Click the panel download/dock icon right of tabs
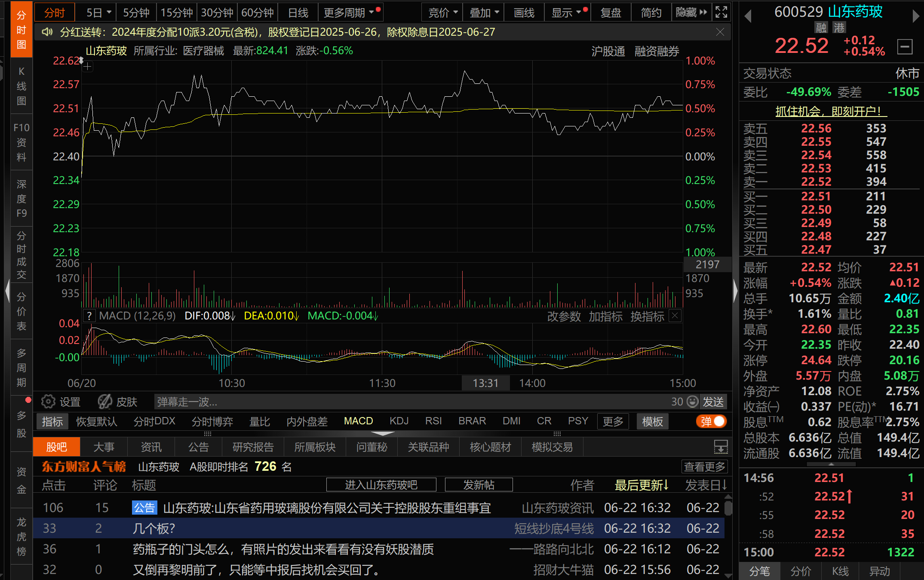 click(721, 447)
